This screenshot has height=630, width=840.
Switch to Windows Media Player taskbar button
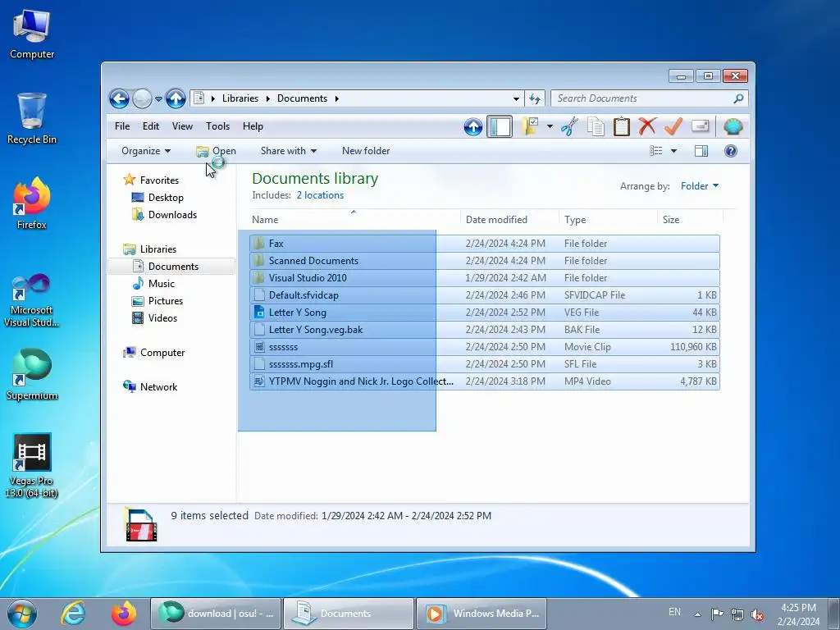point(482,614)
